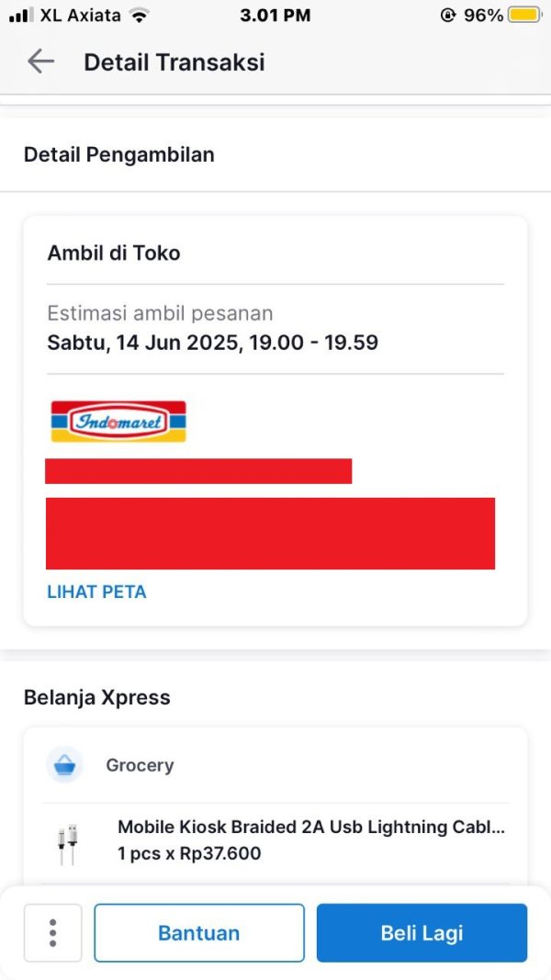Tap the back arrow in header
551x980 pixels.
[40, 62]
